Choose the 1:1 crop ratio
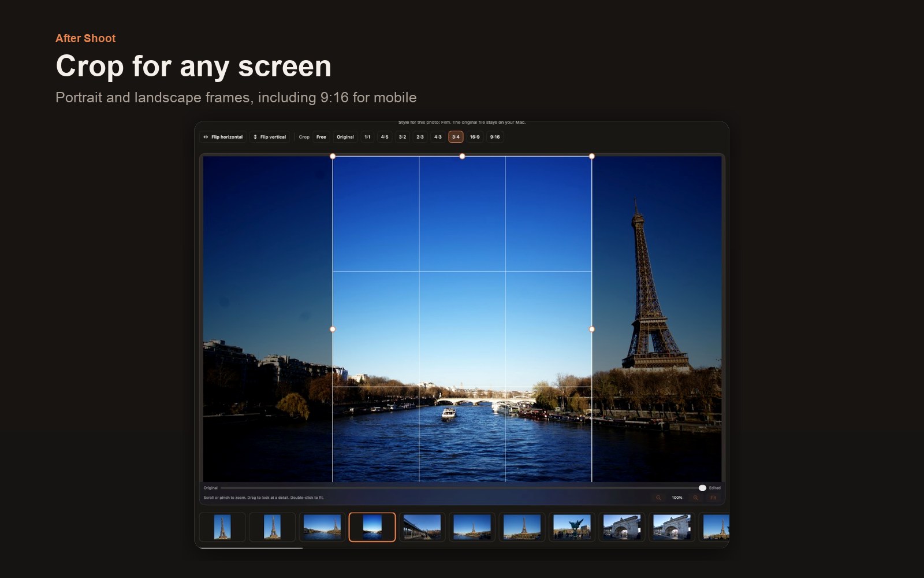This screenshot has width=924, height=578. 367,137
